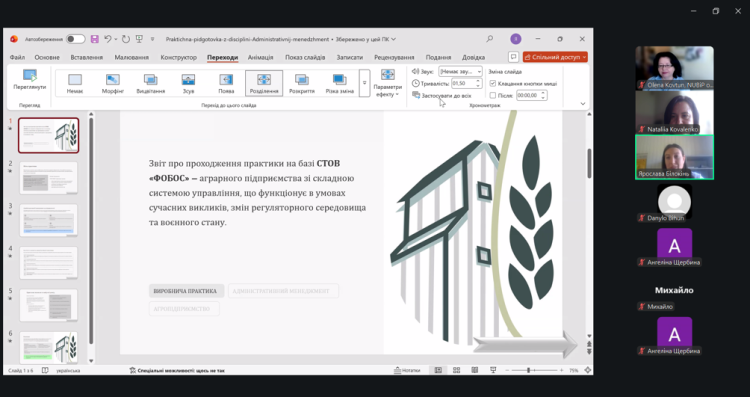Click the Save icon in quick access toolbar

[x=95, y=39]
